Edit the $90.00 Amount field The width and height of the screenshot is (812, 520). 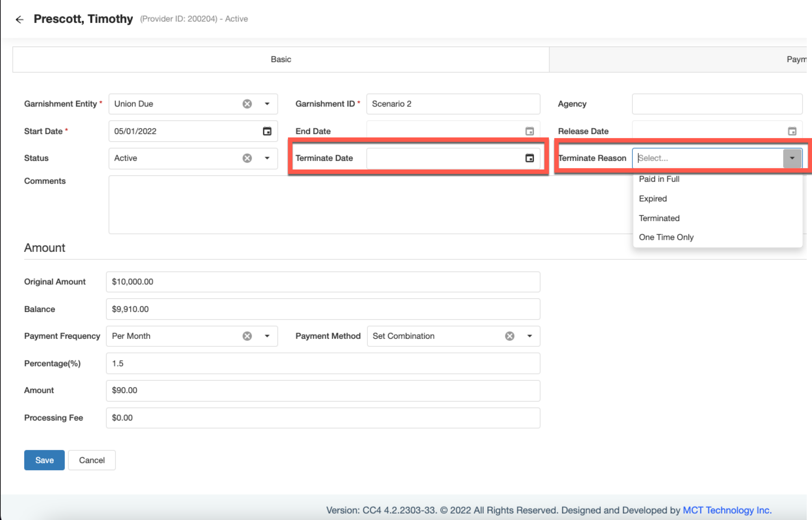pos(323,390)
